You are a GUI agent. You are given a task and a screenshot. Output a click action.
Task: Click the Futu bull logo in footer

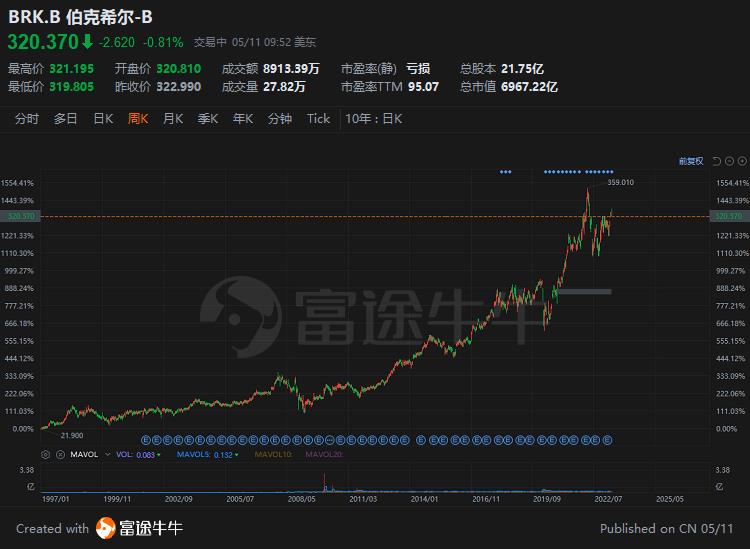pos(106,528)
